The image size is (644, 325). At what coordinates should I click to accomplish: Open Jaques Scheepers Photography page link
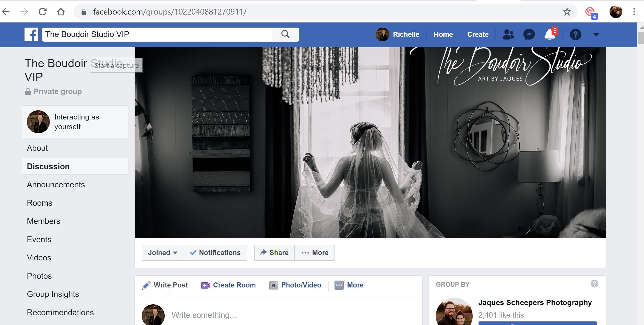535,302
